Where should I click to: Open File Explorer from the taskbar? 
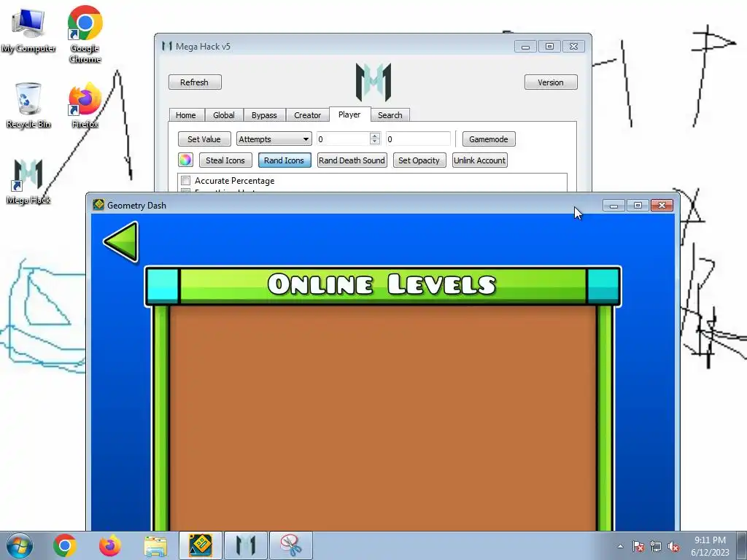pyautogui.click(x=155, y=545)
